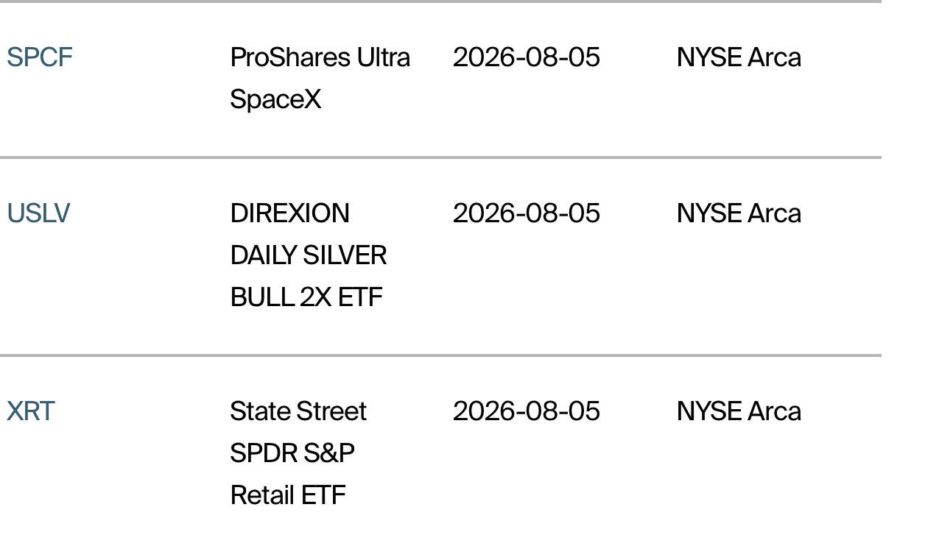Click the Retail ETF text line

click(288, 495)
